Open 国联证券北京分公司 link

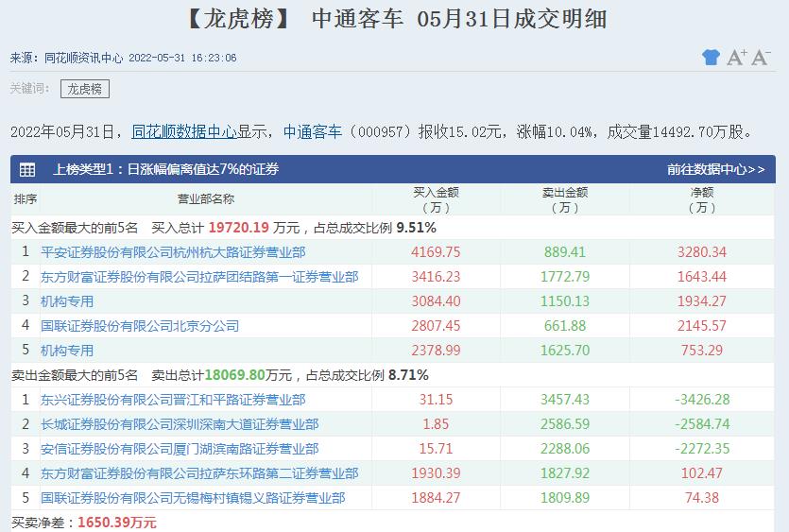140,326
